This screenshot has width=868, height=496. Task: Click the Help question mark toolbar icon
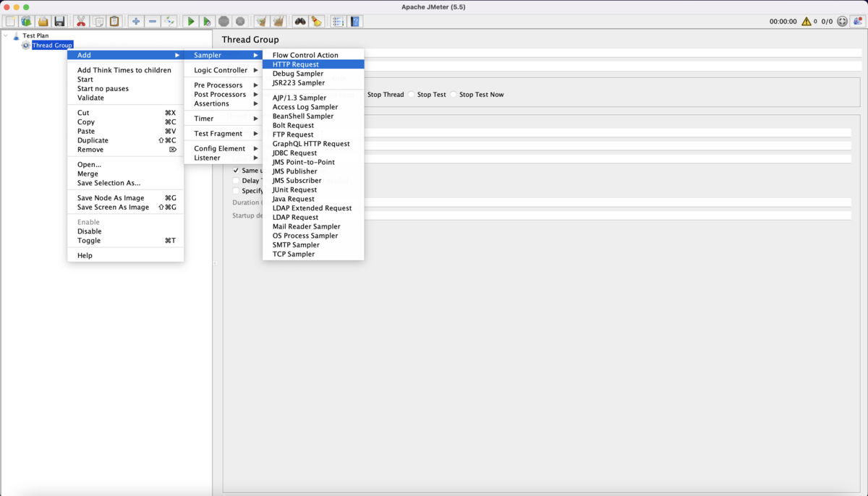(x=354, y=22)
